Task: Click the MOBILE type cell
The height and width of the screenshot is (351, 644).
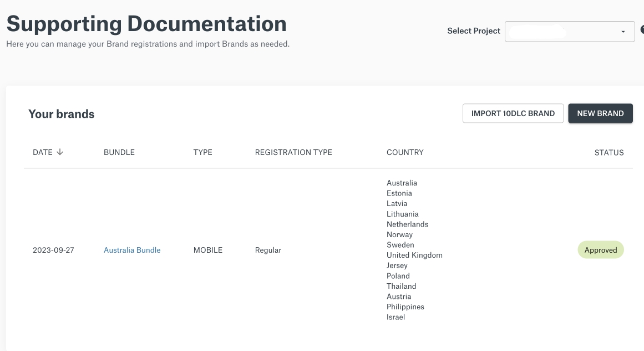Action: 208,250
